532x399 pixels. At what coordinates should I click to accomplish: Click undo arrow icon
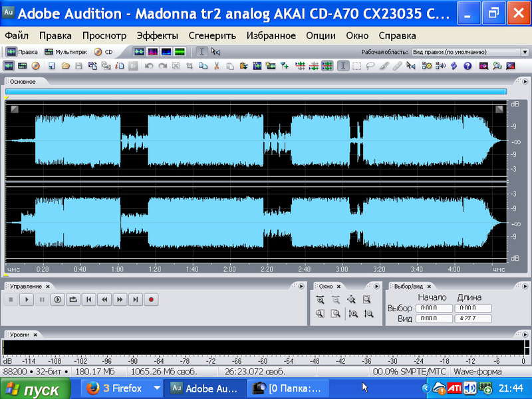(148, 66)
